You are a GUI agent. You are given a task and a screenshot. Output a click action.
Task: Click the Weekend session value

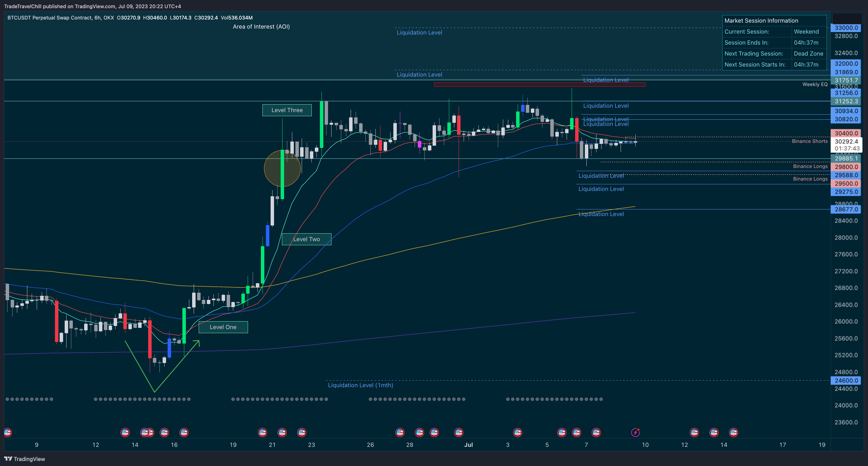coord(806,32)
